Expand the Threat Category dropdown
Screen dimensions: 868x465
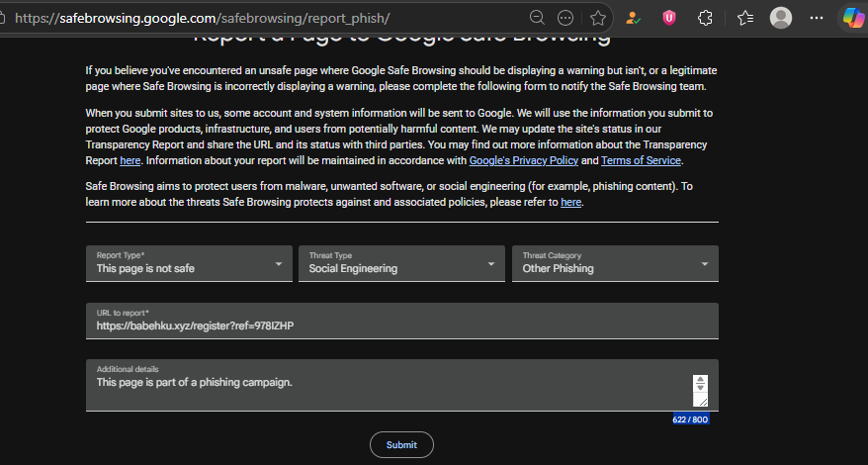[615, 263]
